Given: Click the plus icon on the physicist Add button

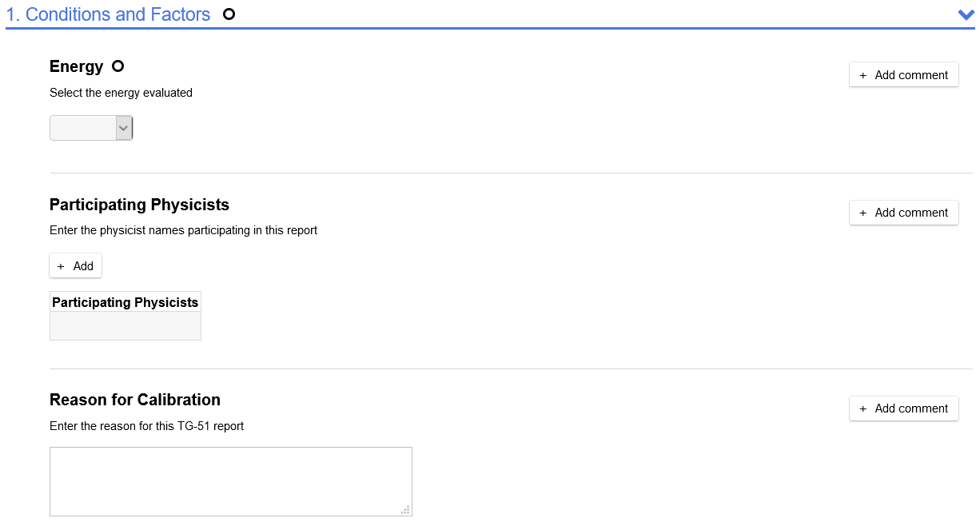Looking at the screenshot, I should coord(61,266).
